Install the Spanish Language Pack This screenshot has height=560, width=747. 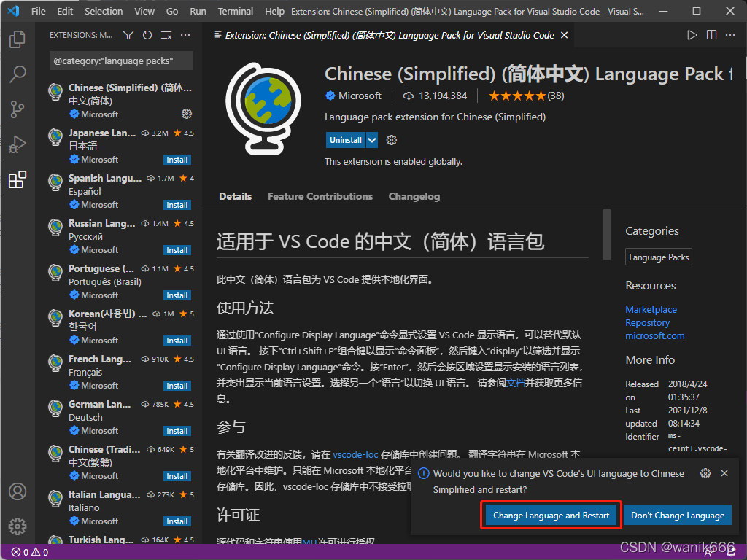click(177, 205)
